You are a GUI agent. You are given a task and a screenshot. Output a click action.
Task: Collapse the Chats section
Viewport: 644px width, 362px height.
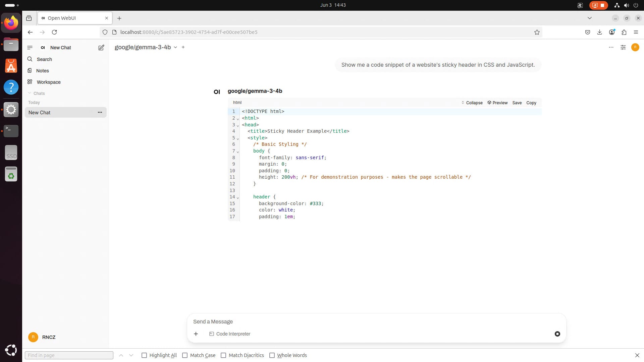pos(36,94)
